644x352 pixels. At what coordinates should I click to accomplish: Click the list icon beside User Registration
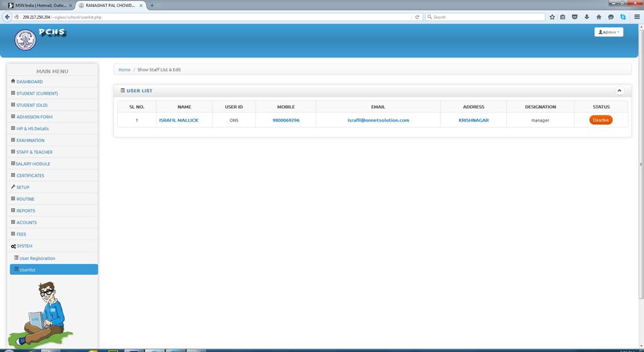pyautogui.click(x=17, y=258)
